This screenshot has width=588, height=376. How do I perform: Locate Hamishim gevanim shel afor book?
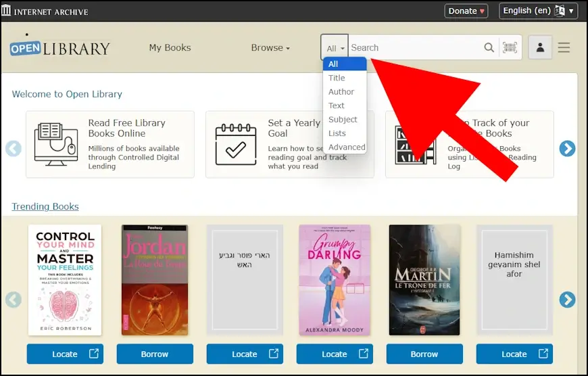[x=514, y=354]
